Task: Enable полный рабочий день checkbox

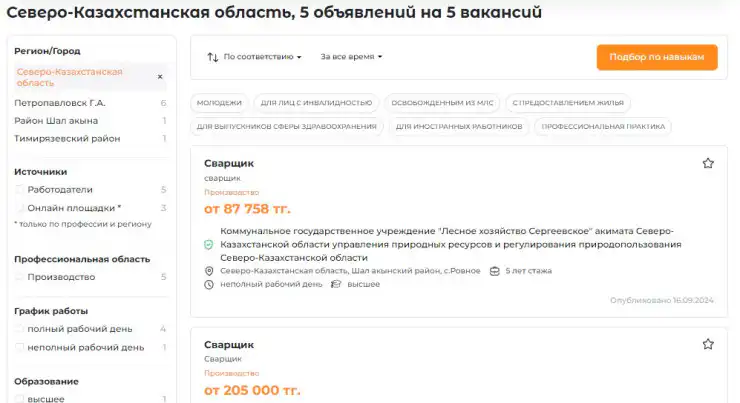Action: tap(19, 329)
